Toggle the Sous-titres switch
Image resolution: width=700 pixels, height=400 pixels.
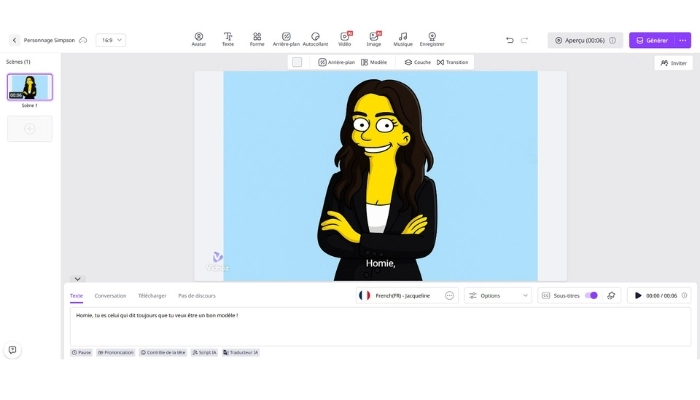(591, 296)
